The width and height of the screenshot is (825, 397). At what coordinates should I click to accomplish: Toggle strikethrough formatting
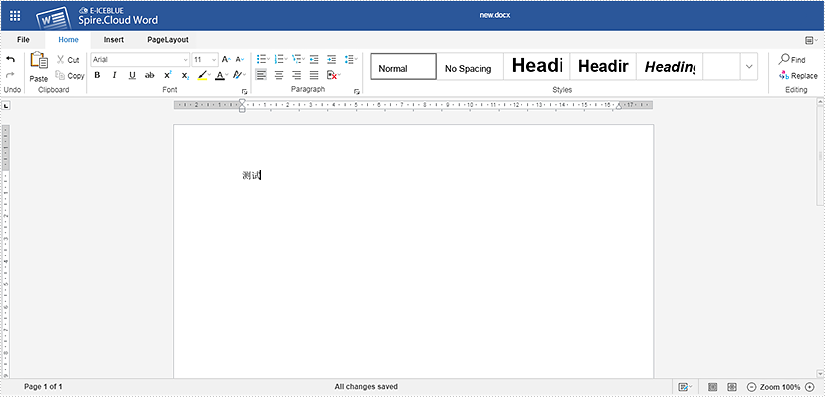point(149,75)
